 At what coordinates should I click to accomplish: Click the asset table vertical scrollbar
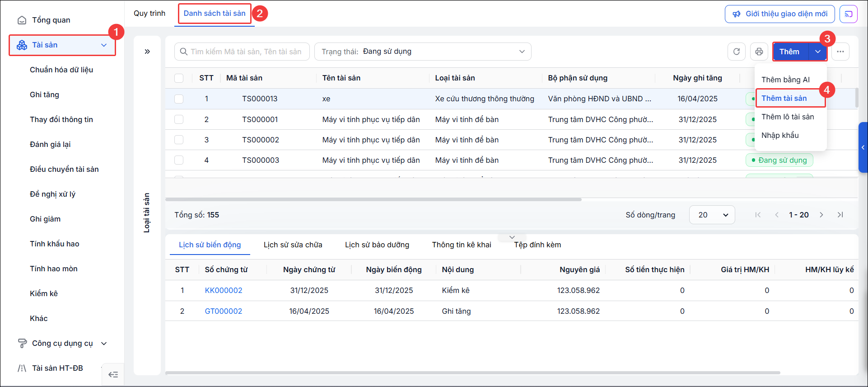856,98
